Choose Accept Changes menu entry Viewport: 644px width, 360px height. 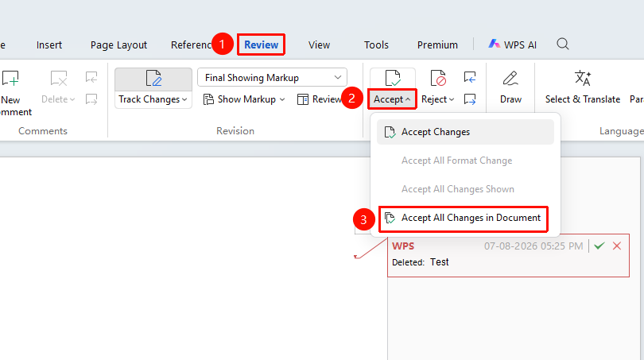(x=465, y=132)
